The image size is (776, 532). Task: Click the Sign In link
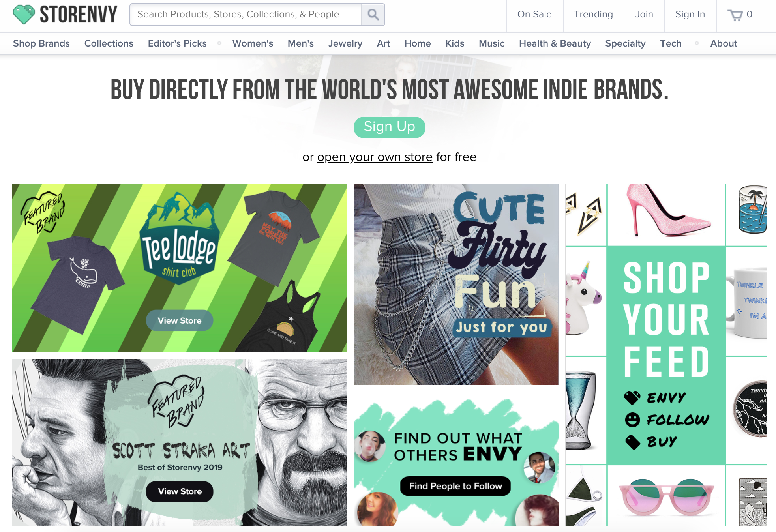pyautogui.click(x=690, y=15)
